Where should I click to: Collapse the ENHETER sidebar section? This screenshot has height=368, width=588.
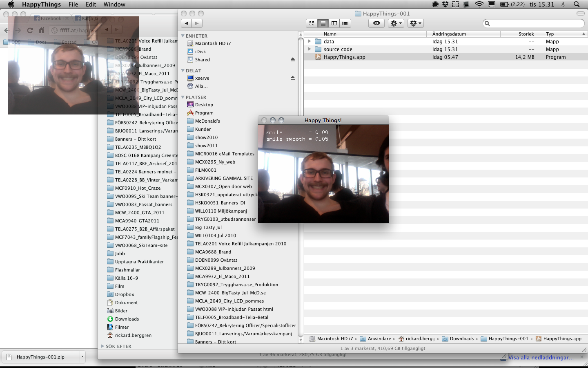click(183, 36)
